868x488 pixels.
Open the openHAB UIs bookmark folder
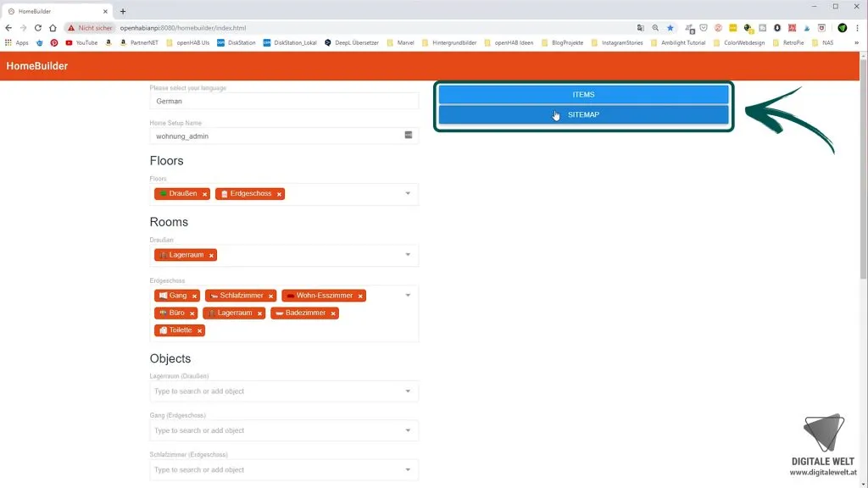pos(187,42)
